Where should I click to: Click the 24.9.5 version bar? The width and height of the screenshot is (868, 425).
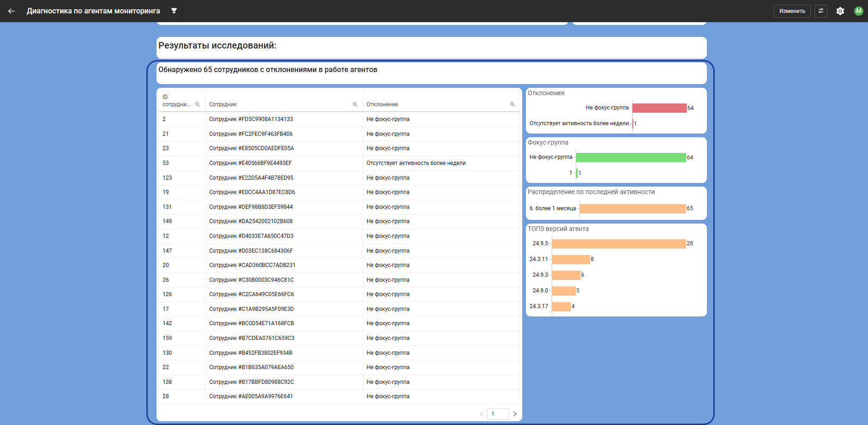click(x=619, y=244)
